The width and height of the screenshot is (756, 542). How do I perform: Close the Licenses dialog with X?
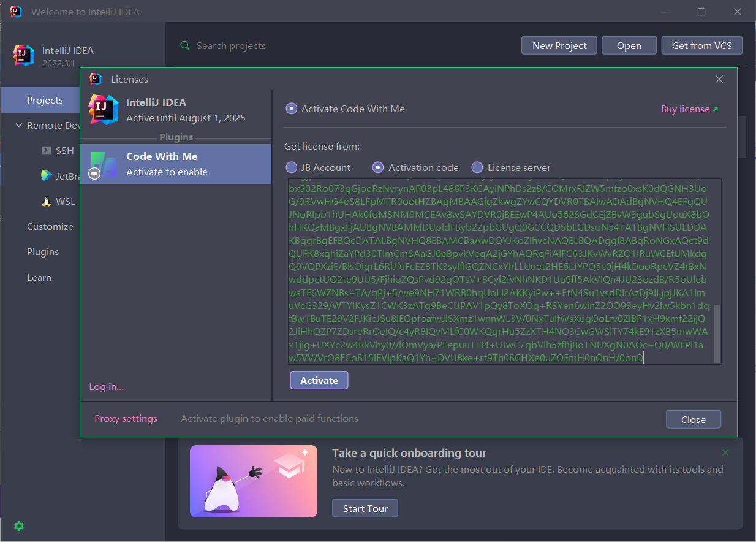point(719,79)
